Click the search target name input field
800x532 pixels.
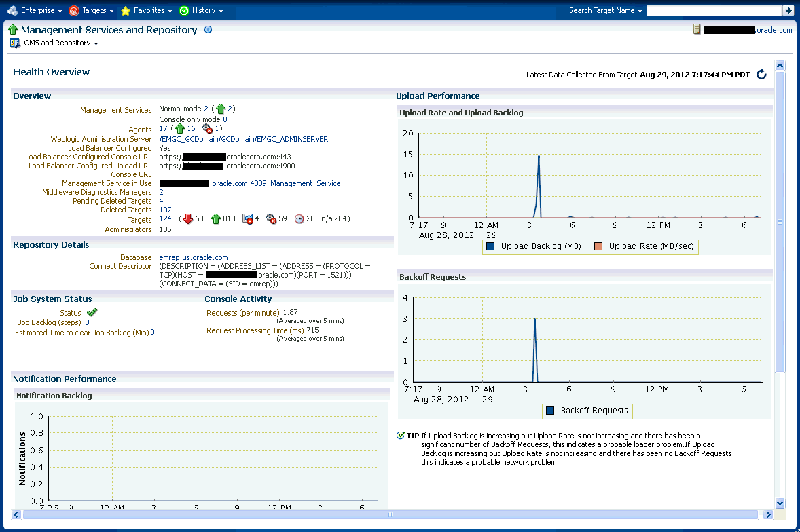pos(714,10)
